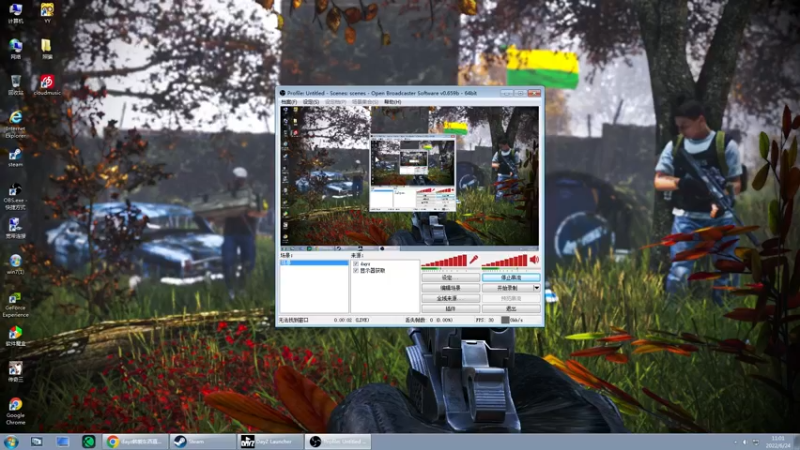The height and width of the screenshot is (450, 800).
Task: Mute the desktop speaker icon in OBS
Action: (534, 260)
